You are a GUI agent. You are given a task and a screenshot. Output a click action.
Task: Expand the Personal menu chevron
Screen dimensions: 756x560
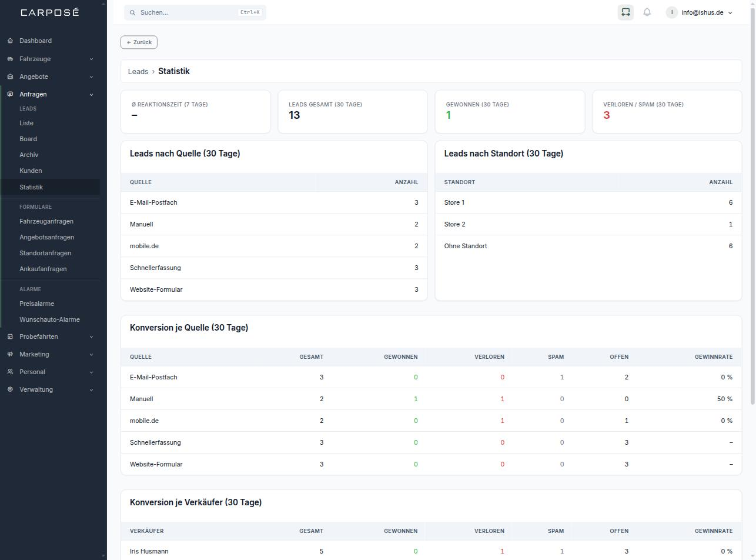coord(91,372)
